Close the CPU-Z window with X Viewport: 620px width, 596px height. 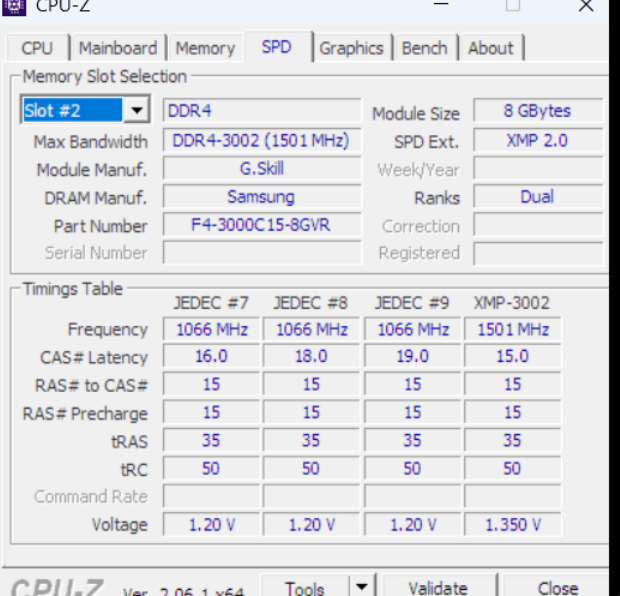coord(586,6)
